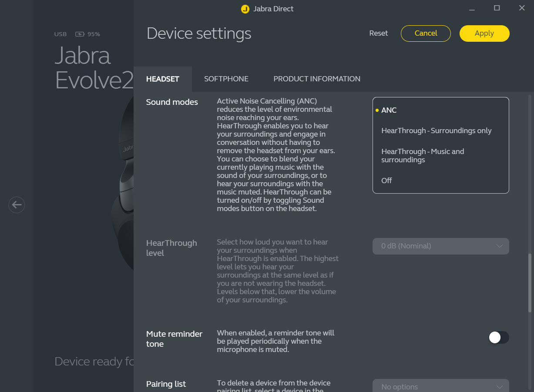Select HearThrough - Surroundings only mode
Screen dimensions: 534x392
440,131
